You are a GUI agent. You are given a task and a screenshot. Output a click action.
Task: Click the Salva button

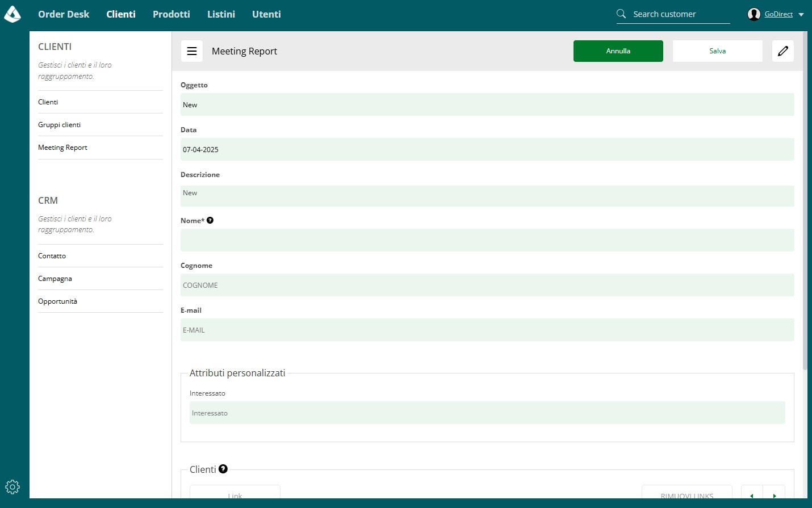[718, 51]
